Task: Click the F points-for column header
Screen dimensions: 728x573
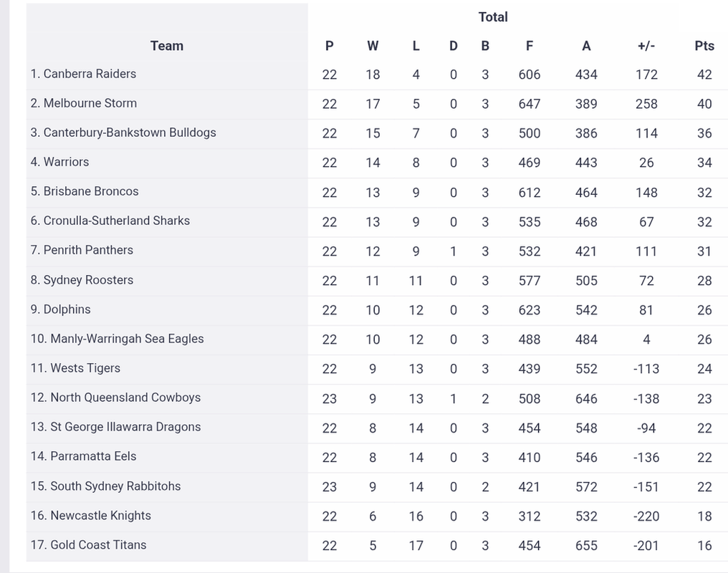Action: point(529,46)
